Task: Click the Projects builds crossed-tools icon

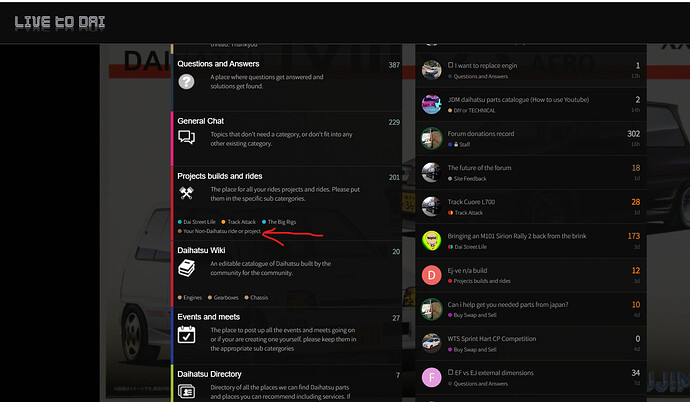Action: point(186,193)
